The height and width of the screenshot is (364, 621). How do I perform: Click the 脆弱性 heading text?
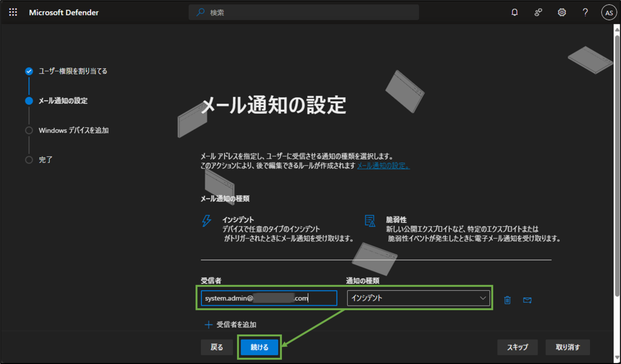(x=396, y=220)
